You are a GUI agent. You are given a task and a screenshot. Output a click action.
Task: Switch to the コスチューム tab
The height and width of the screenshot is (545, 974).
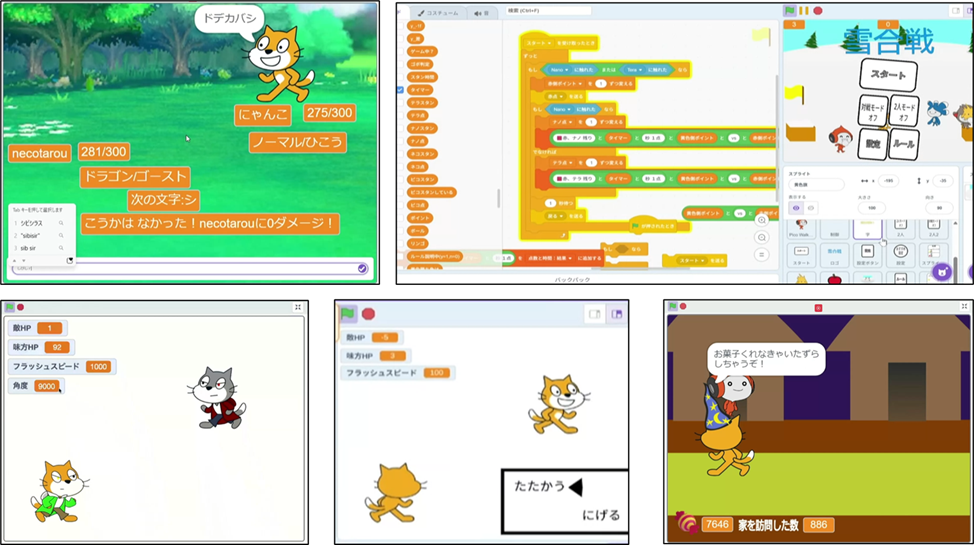(436, 13)
